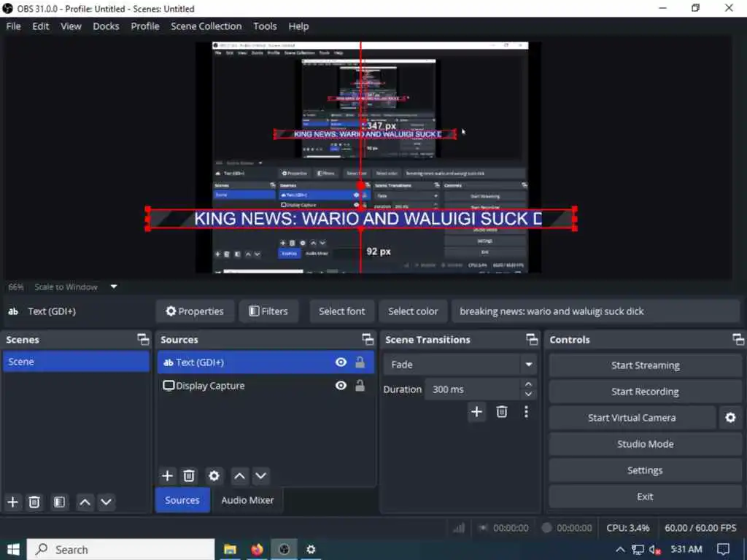The image size is (747, 560).
Task: Lock the Display Capture source
Action: click(x=360, y=386)
